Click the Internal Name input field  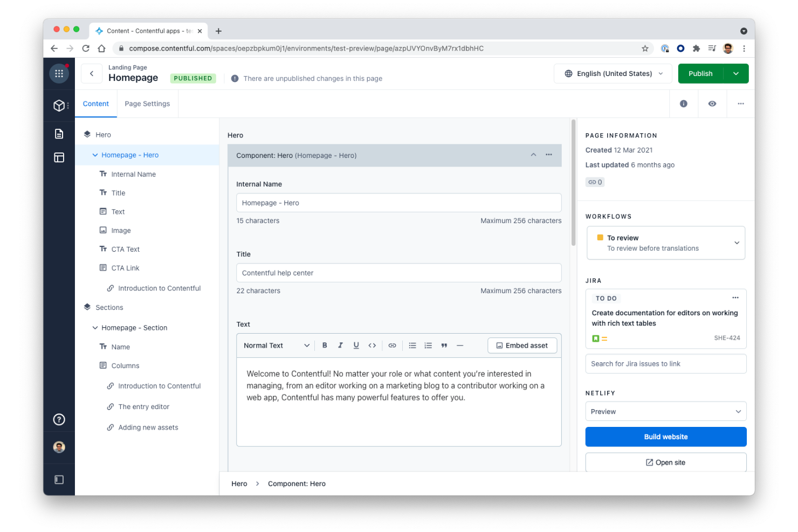399,203
